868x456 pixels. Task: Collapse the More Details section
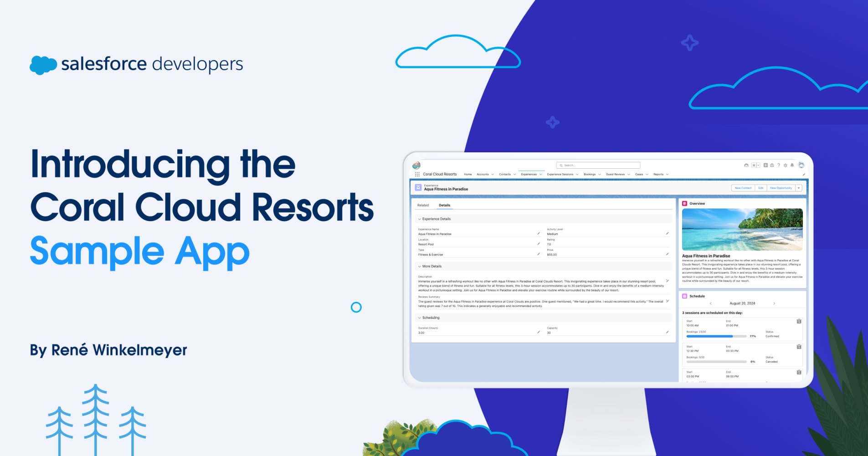tap(419, 266)
